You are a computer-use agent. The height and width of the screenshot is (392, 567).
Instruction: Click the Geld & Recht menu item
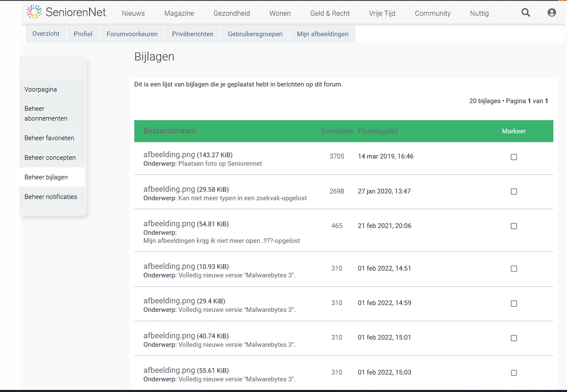tap(330, 13)
